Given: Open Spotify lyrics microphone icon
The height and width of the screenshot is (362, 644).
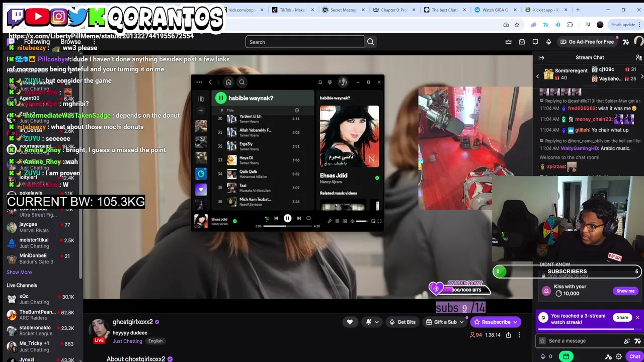Looking at the screenshot, I should [x=330, y=221].
